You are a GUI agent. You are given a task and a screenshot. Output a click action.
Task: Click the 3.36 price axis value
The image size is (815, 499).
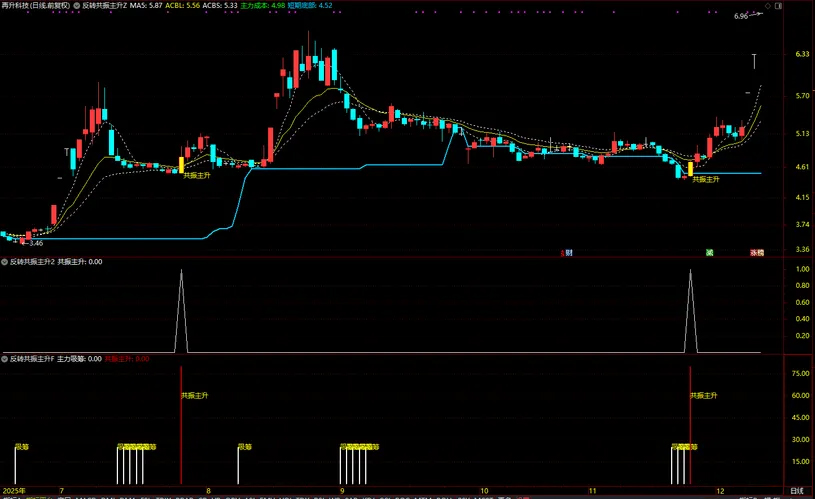802,250
